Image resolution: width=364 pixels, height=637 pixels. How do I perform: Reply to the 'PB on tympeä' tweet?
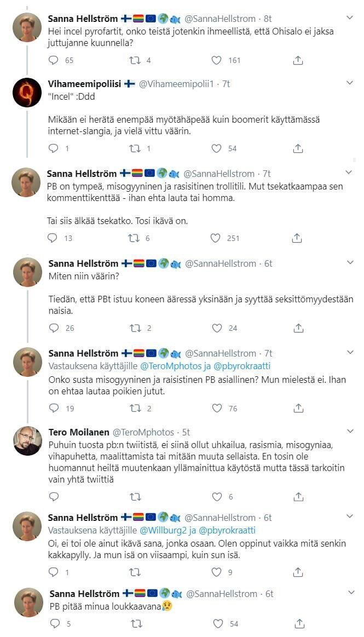pos(53,238)
